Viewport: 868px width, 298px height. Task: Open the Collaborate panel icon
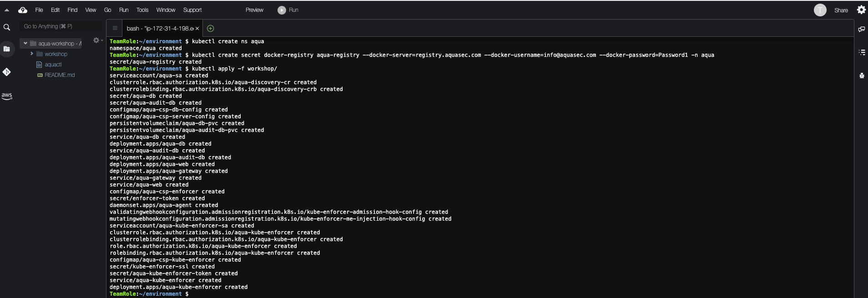pos(861,29)
